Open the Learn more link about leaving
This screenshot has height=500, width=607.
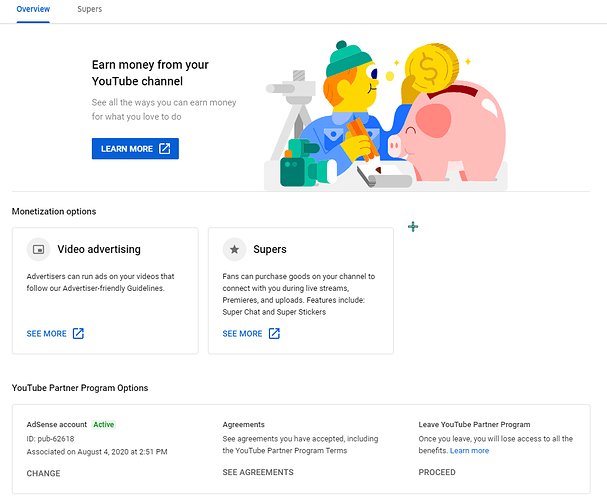click(469, 450)
